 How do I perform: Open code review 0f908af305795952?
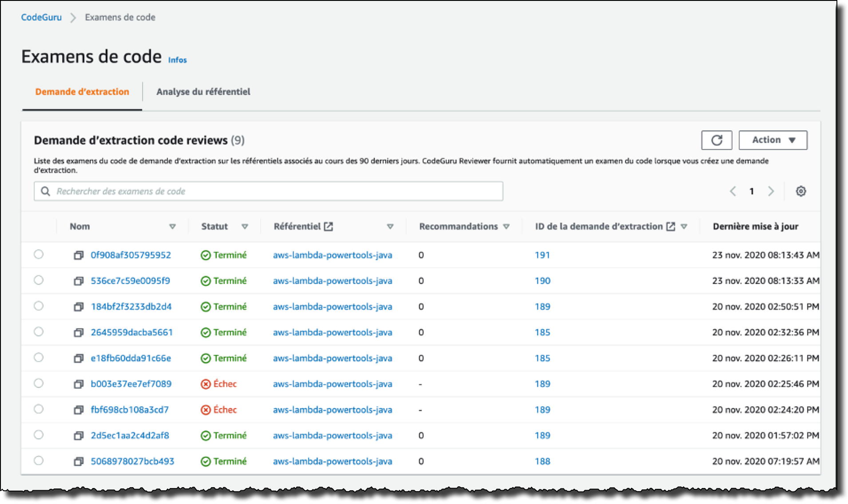[x=131, y=255]
